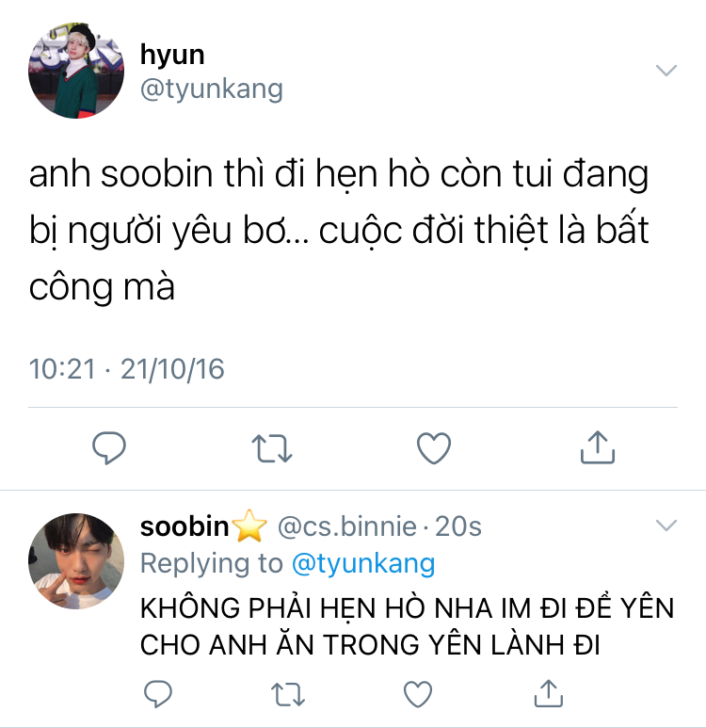Open soobin's reply text in caps
The height and width of the screenshot is (728, 706).
(x=407, y=626)
